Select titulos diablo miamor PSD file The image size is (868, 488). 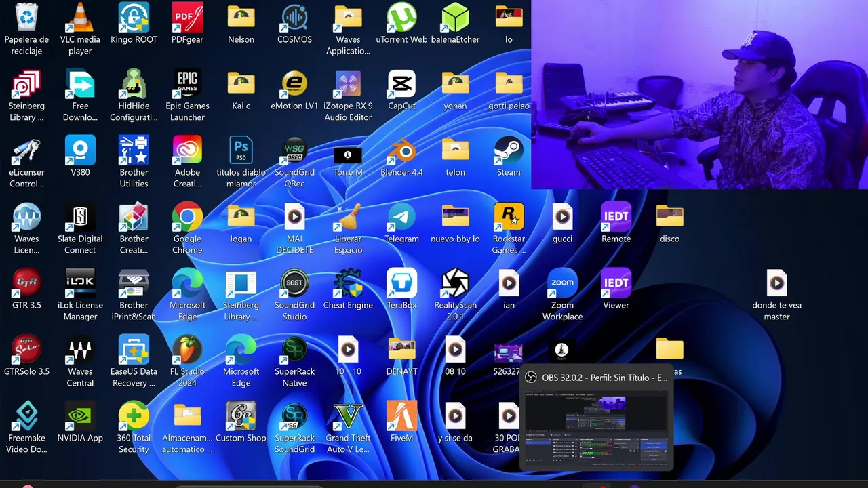point(241,151)
